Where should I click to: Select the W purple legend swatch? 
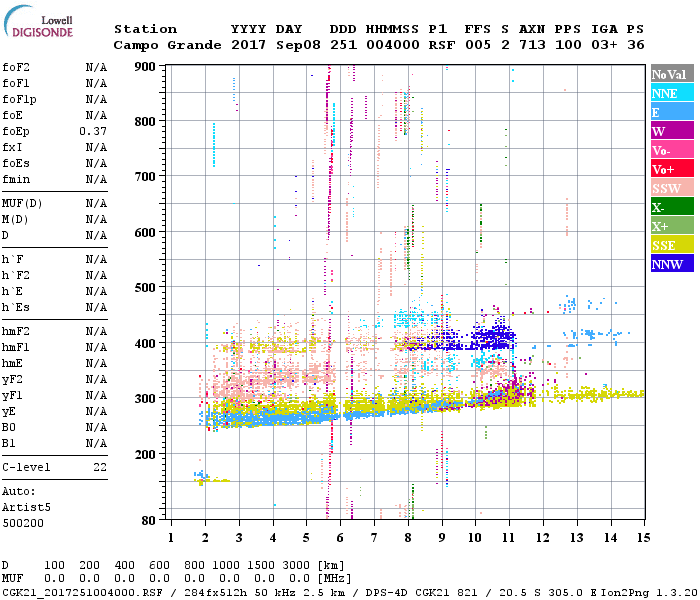click(x=671, y=131)
